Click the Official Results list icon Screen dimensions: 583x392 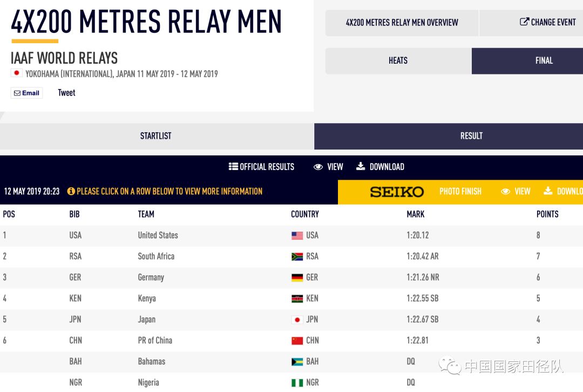click(233, 167)
